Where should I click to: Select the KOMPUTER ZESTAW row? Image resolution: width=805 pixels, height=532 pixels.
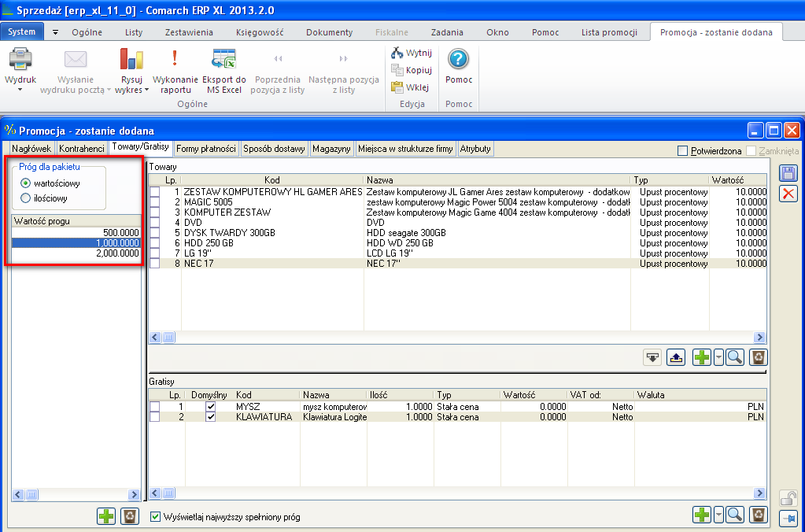click(457, 212)
